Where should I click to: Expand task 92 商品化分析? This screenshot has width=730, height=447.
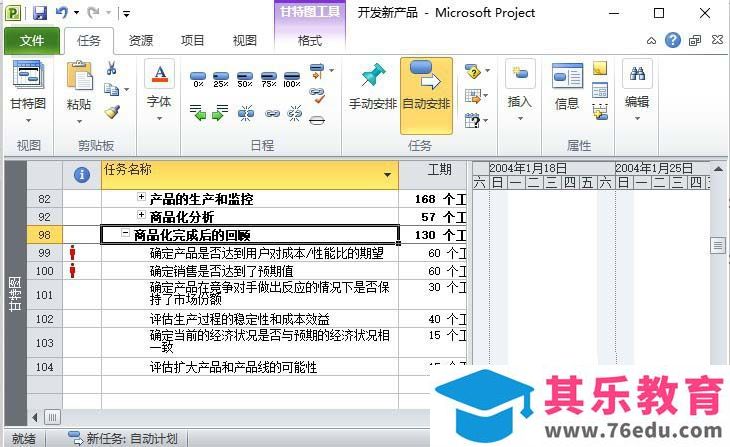[x=141, y=215]
